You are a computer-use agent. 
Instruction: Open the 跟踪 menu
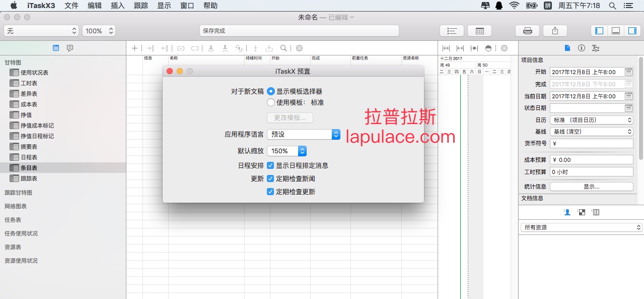pos(141,6)
